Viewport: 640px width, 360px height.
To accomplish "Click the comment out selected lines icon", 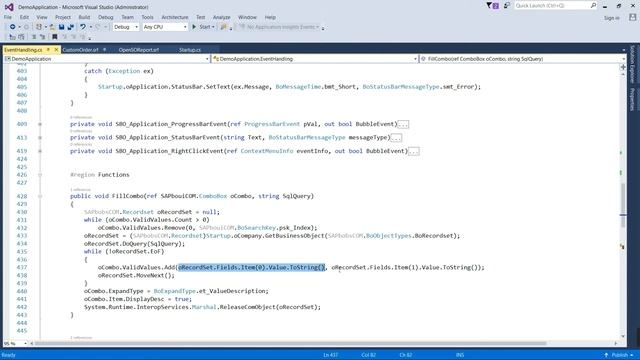I will pyautogui.click(x=34, y=37).
